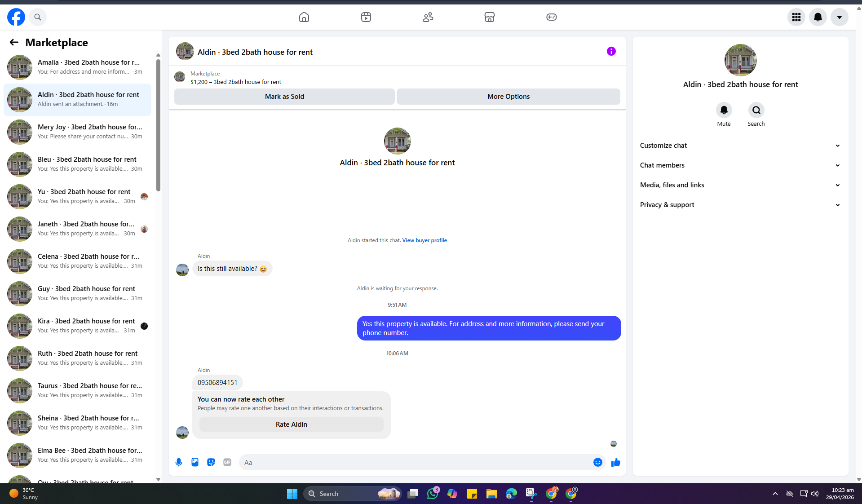The height and width of the screenshot is (504, 862).
Task: Expand Media, files and links section
Action: (x=740, y=185)
